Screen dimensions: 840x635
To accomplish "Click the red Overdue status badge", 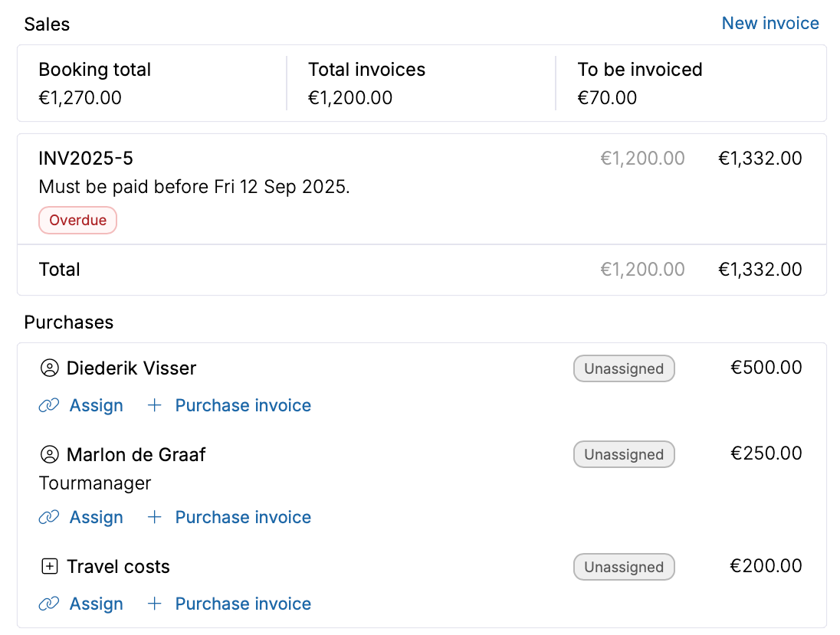I will [77, 221].
